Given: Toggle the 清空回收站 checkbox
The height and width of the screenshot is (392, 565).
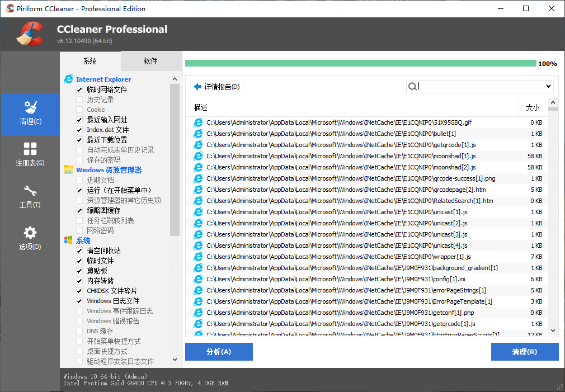Looking at the screenshot, I should coord(79,251).
